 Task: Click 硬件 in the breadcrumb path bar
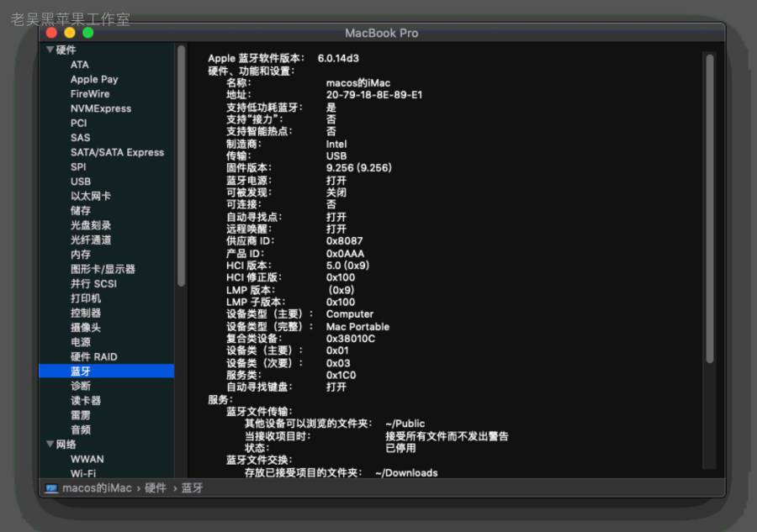point(156,487)
